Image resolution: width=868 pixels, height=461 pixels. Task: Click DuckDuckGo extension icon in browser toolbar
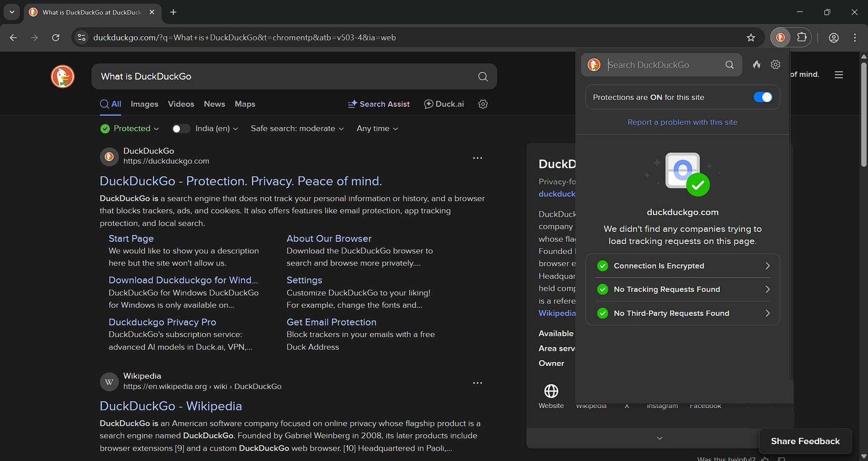pos(781,37)
